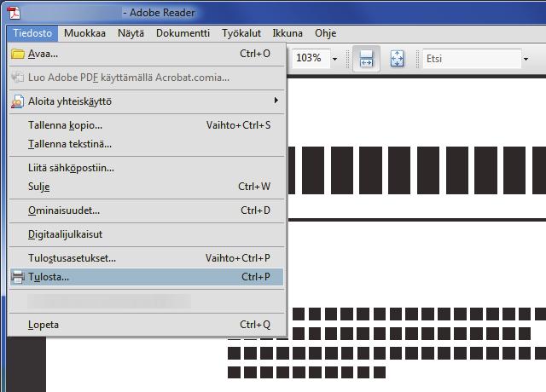
Task: Open the Työkalut menu
Action: tap(241, 33)
